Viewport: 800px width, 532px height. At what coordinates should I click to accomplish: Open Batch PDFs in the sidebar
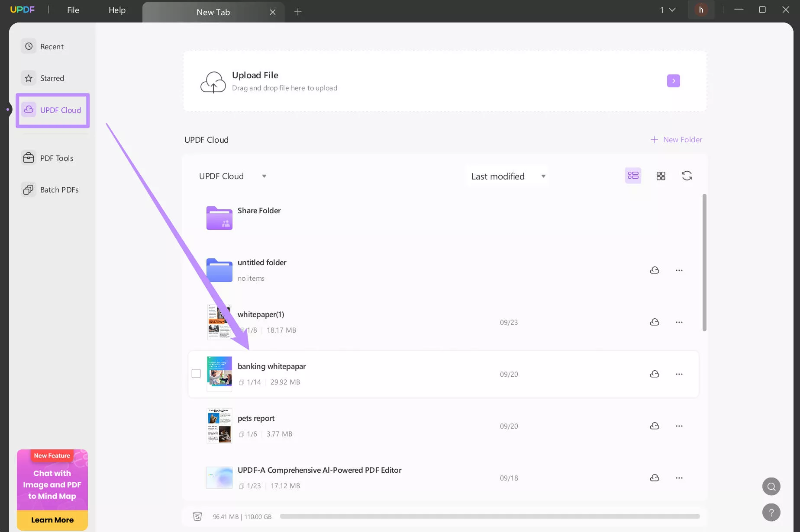51,190
